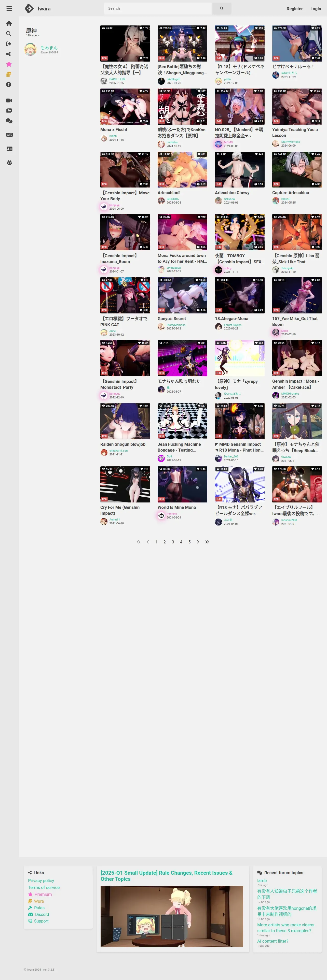Viewport: 327px width, 980px height.
Task: Click the Support headset icon in the Links box
Action: click(x=30, y=921)
